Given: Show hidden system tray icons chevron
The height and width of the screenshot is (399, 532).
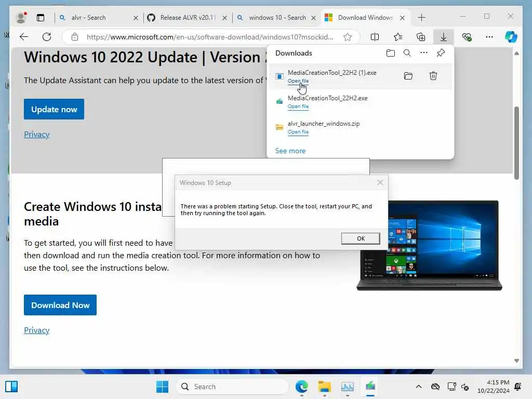Looking at the screenshot, I should click(419, 387).
